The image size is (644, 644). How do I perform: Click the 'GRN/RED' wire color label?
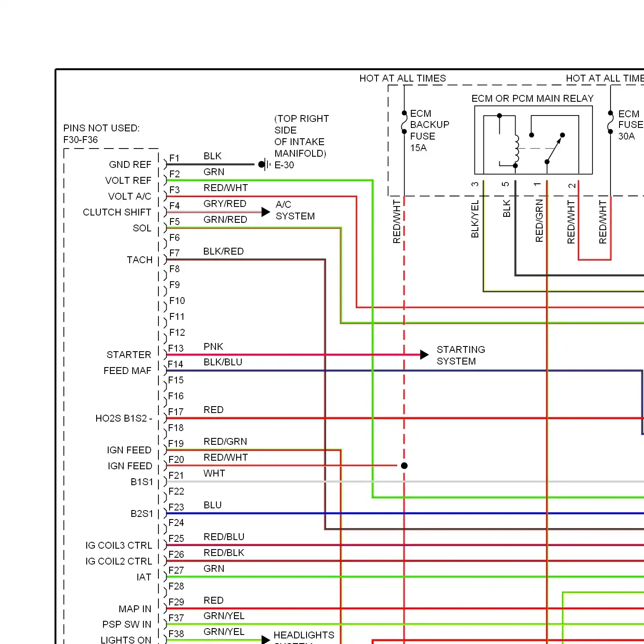[225, 219]
